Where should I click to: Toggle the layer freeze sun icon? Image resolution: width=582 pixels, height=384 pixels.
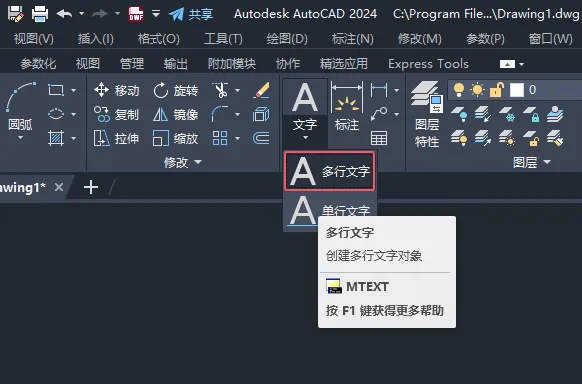coord(477,90)
